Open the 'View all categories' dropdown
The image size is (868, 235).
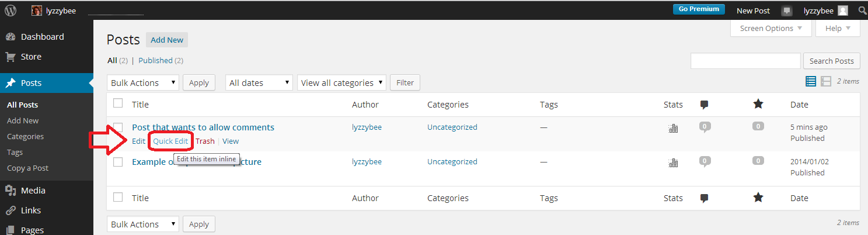point(341,83)
